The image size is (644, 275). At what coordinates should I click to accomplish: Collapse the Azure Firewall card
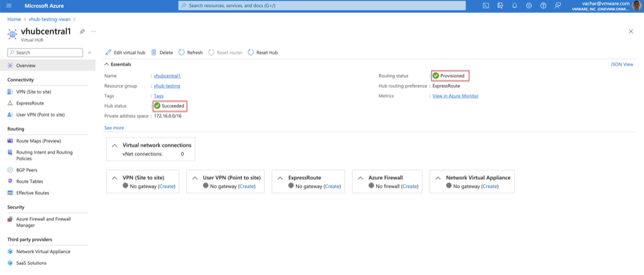(x=360, y=178)
